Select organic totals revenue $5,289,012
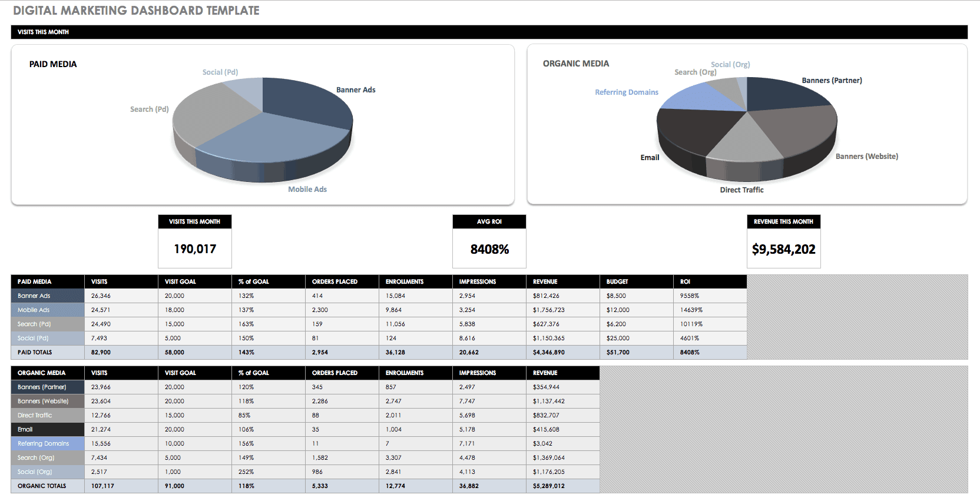The width and height of the screenshot is (980, 501). coord(563,486)
